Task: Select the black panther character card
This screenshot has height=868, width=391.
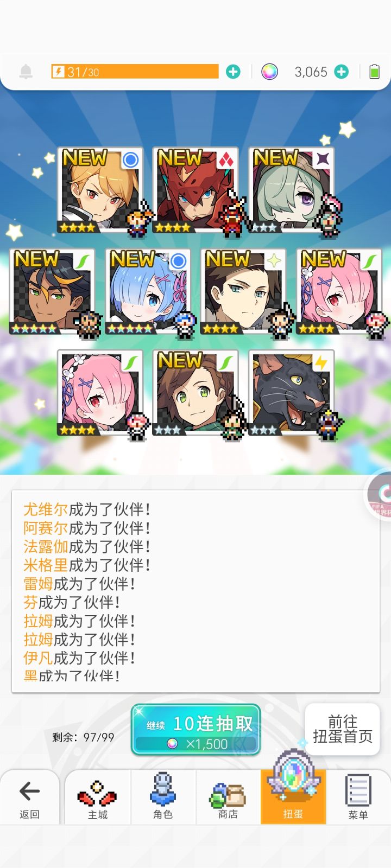Action: tap(292, 393)
